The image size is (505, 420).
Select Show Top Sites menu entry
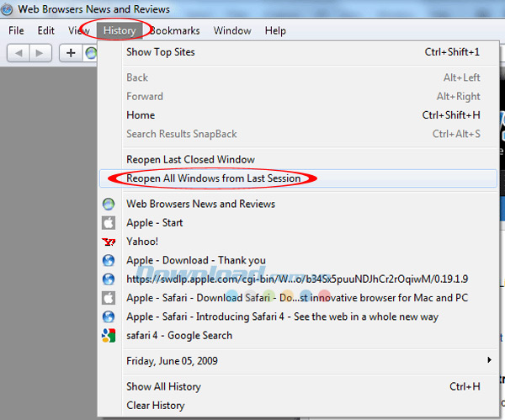(x=298, y=52)
